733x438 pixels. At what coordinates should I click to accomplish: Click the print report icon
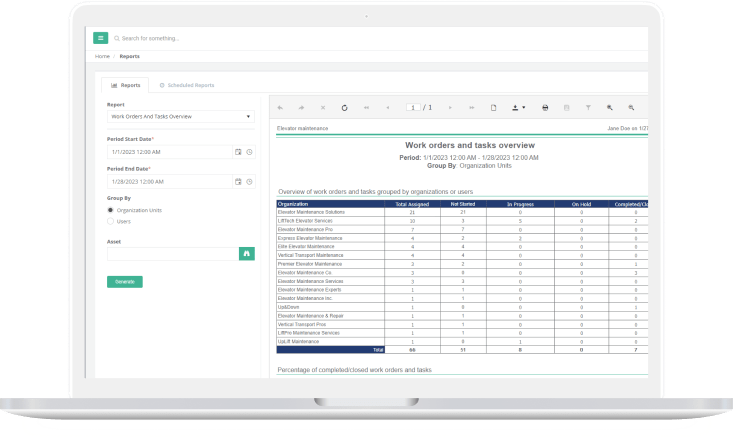(x=544, y=107)
